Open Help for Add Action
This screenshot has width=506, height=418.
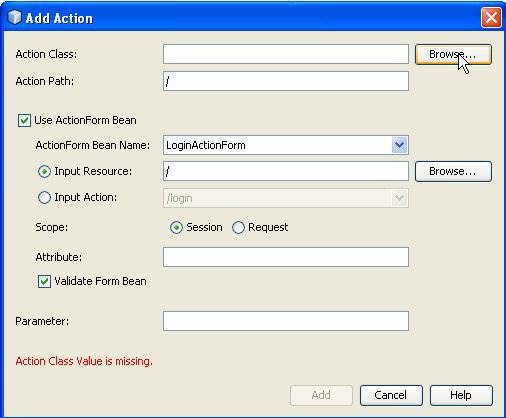click(461, 395)
